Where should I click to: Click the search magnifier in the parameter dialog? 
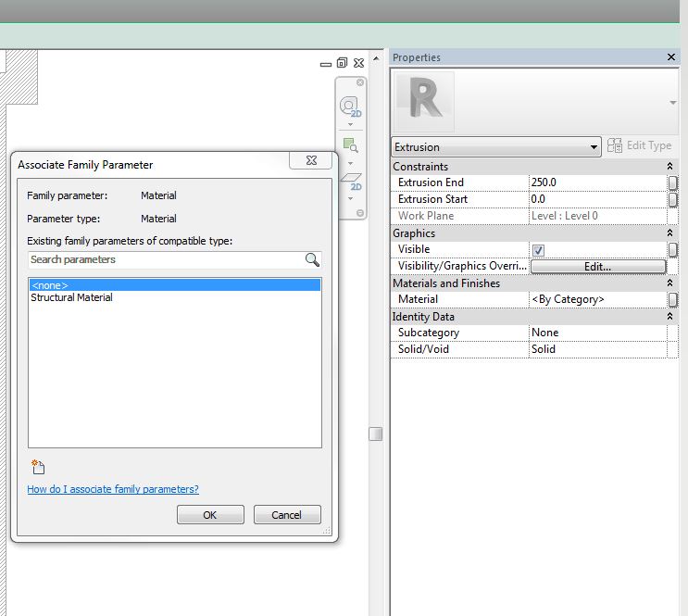tap(312, 260)
